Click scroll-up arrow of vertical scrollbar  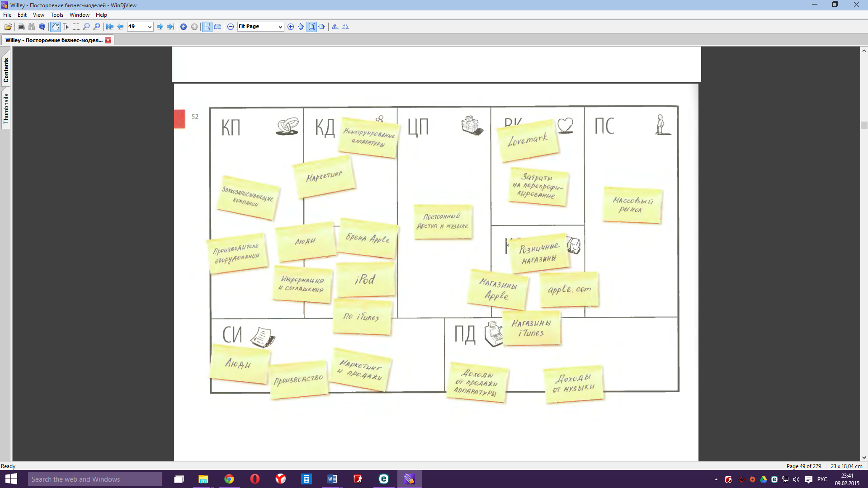tap(864, 51)
